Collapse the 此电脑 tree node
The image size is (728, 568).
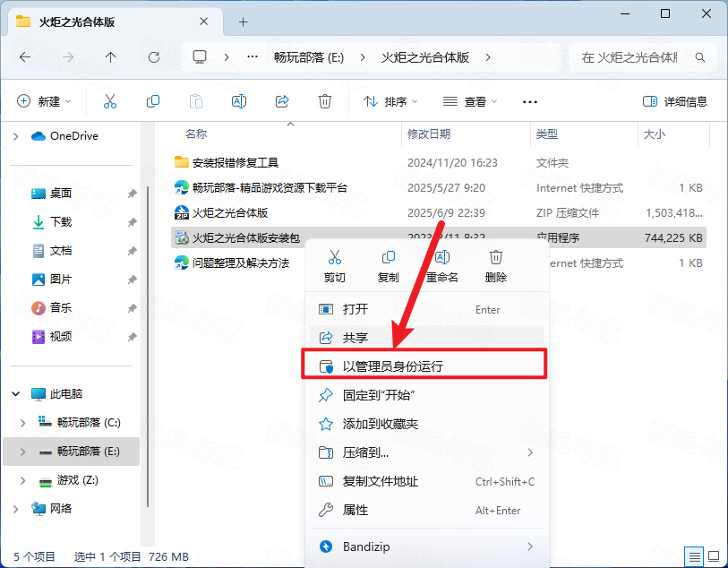16,394
